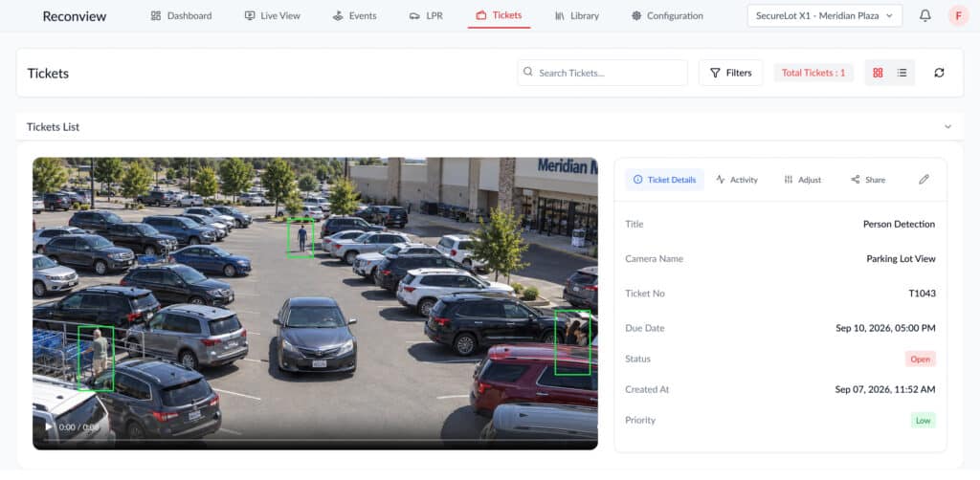Viewport: 980px width, 480px height.
Task: Open the Dashboard tab
Action: coord(181,15)
